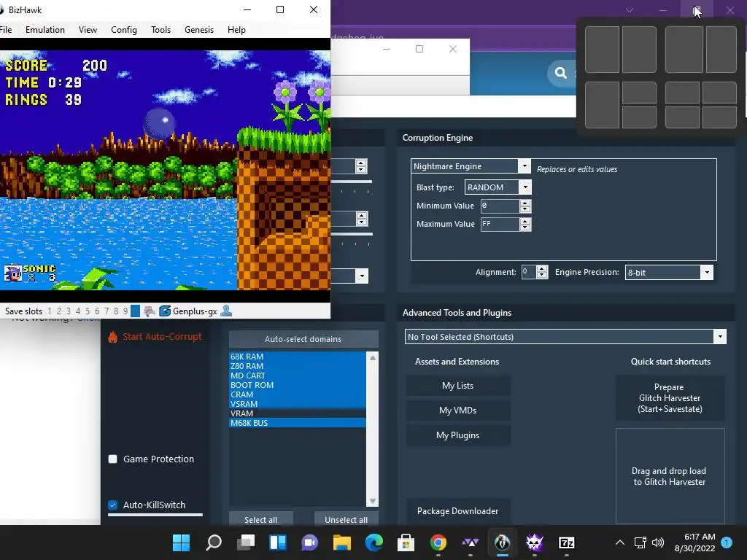Image resolution: width=747 pixels, height=560 pixels.
Task: Click the Genesis controller icon in status bar
Action: click(149, 311)
